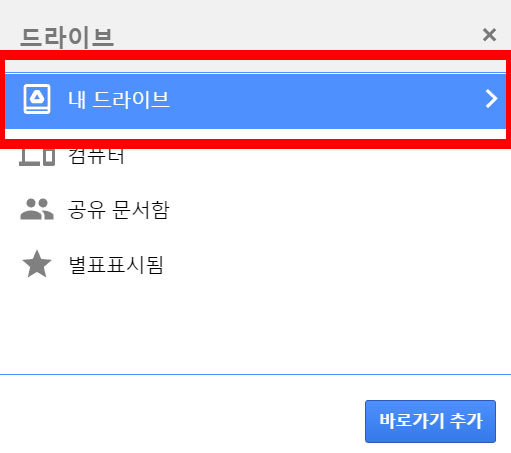Click the 드라이브 dialog title

(67, 37)
